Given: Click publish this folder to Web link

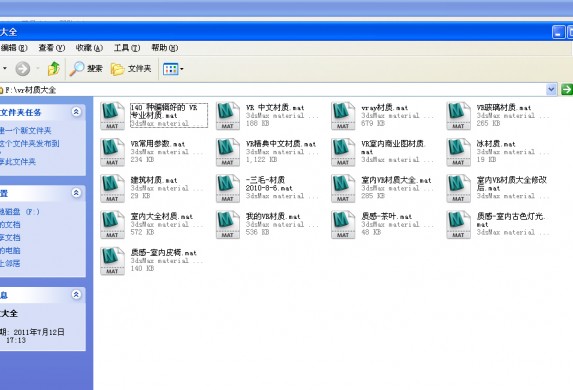Looking at the screenshot, I should 30,143.
